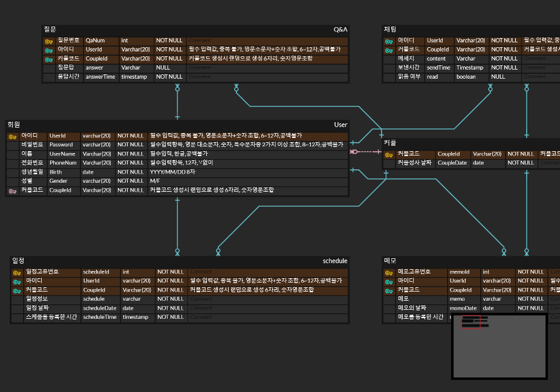The width and height of the screenshot is (560, 392).
Task: Select the cyan key icon for CoupleId in 채팅 table
Action: pos(389,50)
